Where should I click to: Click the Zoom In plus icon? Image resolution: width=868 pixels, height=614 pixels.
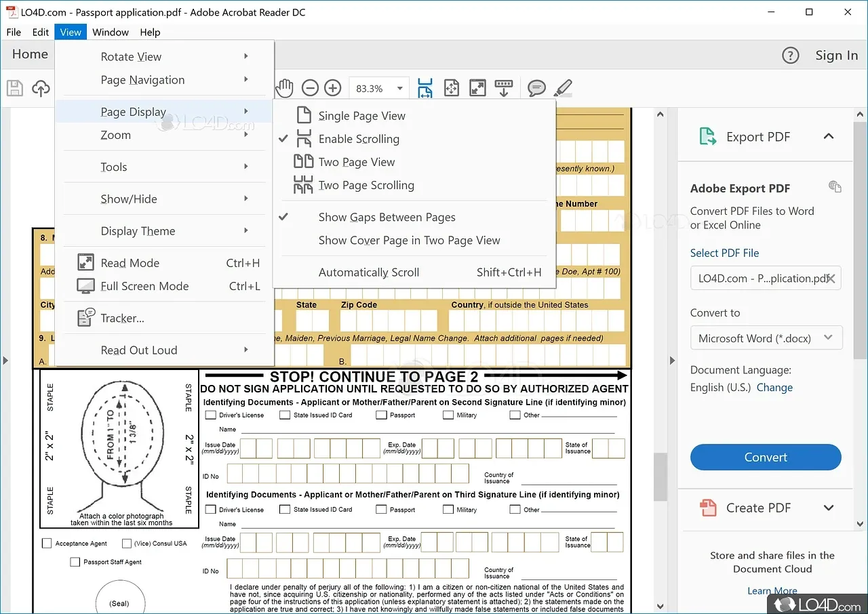(x=332, y=88)
